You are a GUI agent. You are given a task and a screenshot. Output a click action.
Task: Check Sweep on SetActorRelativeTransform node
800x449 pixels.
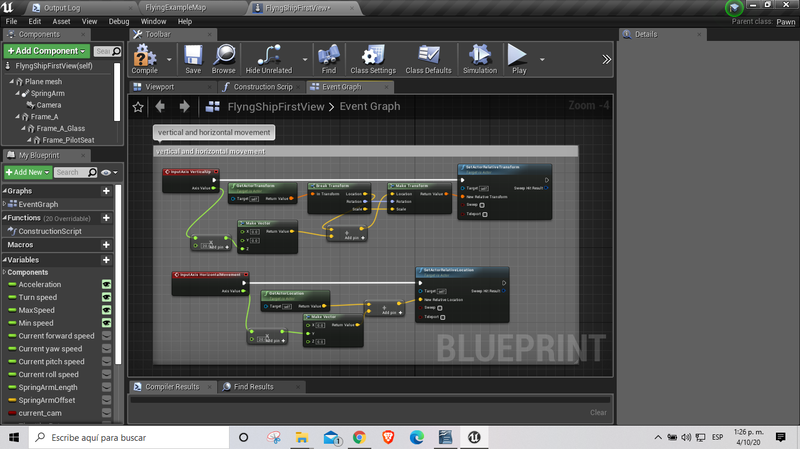point(482,205)
